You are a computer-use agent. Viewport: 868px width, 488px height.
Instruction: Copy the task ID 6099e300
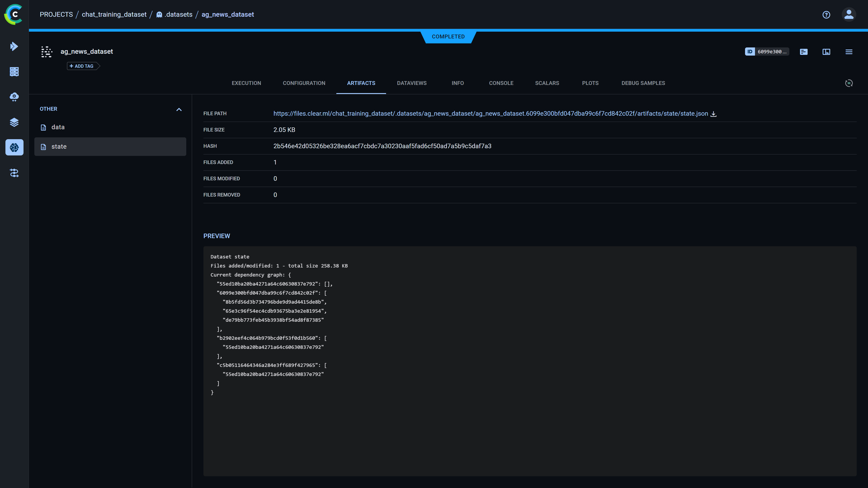coord(767,52)
